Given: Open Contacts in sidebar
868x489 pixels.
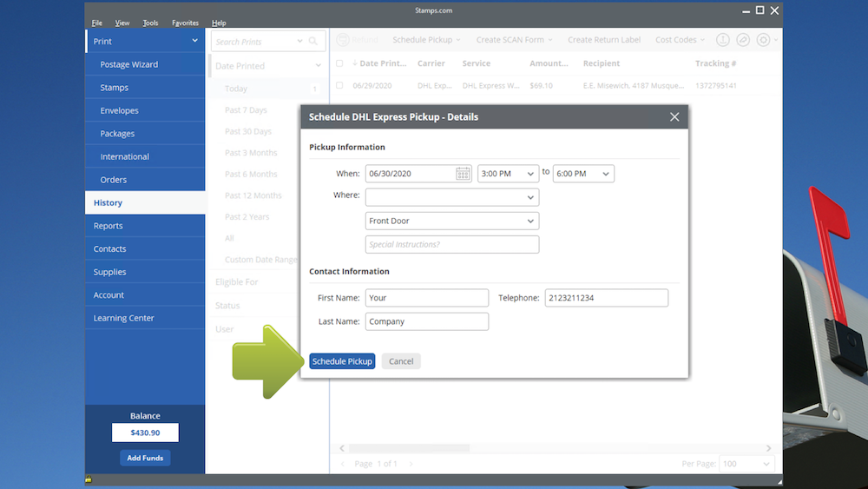Looking at the screenshot, I should click(x=145, y=248).
